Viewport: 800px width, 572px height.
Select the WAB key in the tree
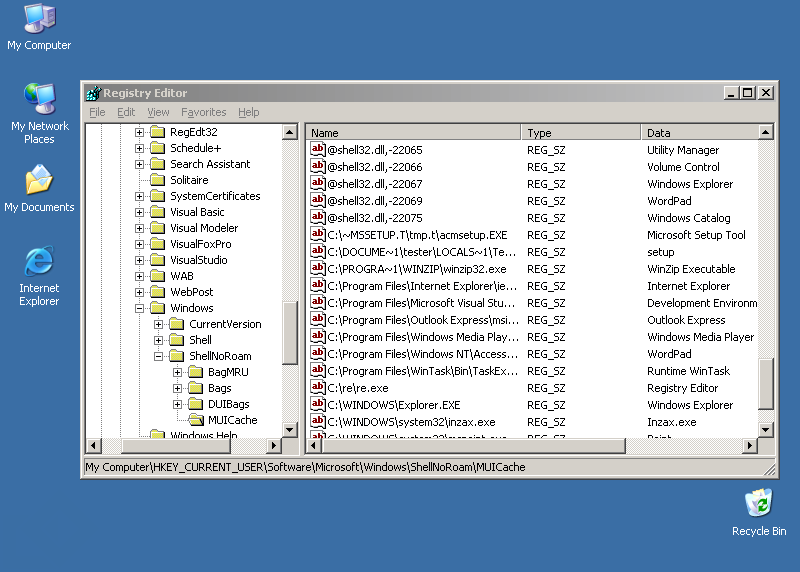pyautogui.click(x=182, y=276)
